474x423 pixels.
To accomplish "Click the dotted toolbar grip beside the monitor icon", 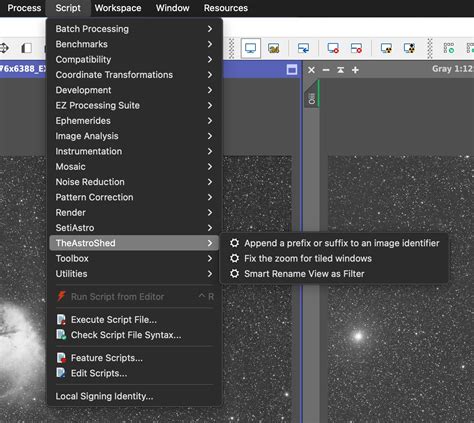I will [231, 49].
